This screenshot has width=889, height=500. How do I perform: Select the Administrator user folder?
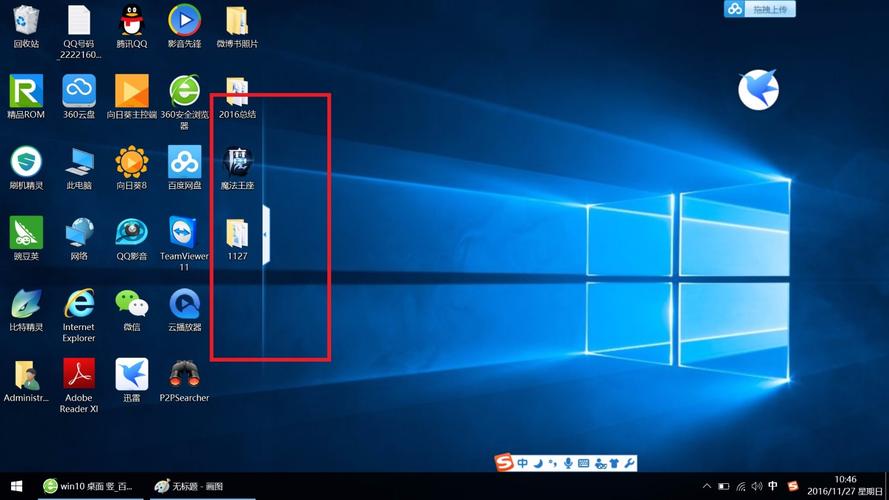26,380
